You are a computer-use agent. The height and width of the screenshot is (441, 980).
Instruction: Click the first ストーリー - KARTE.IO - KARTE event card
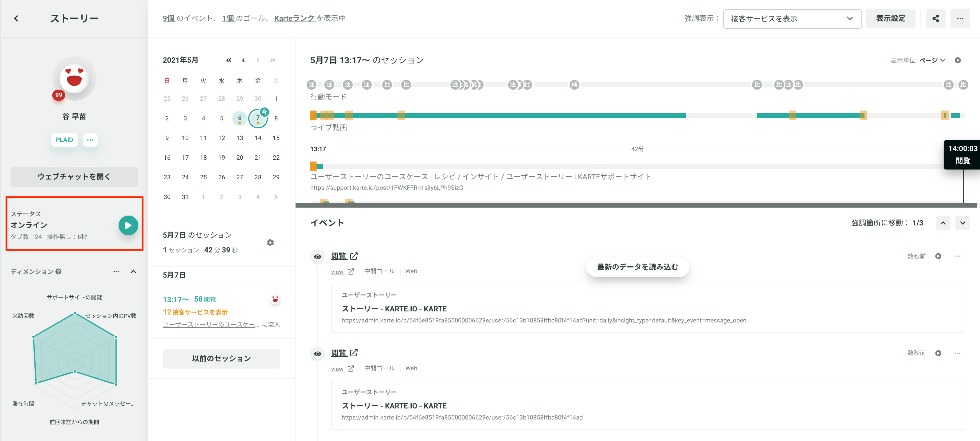648,307
